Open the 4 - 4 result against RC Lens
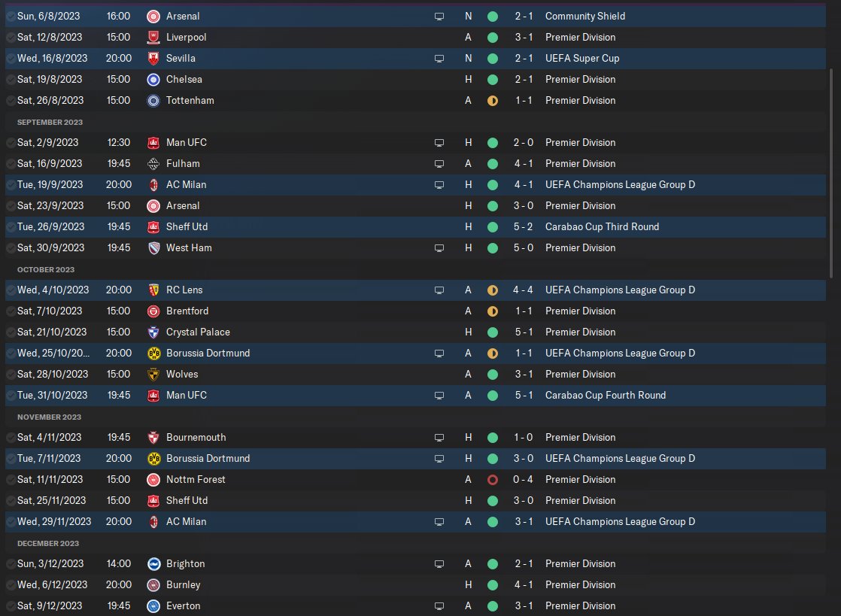This screenshot has width=841, height=616. point(523,290)
